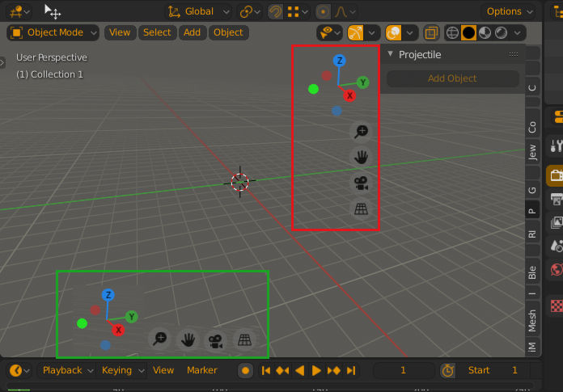
Task: Grab the Projectile panel drag handle
Action: coord(514,54)
